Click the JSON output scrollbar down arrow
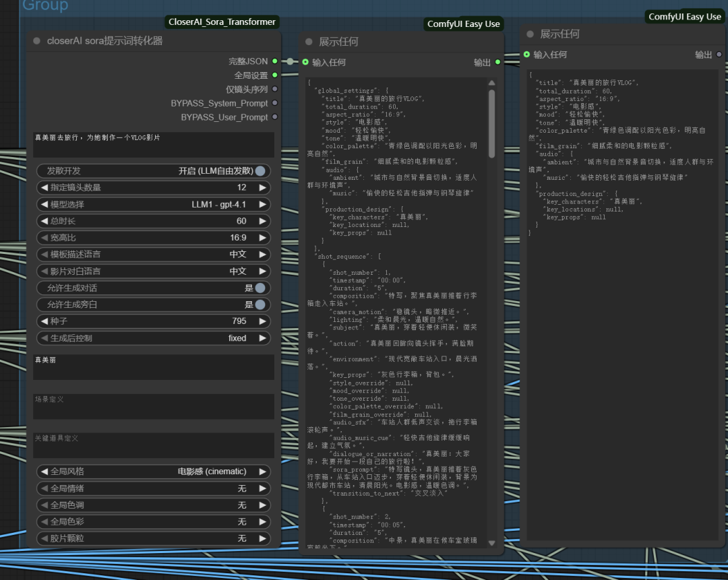The height and width of the screenshot is (580, 728). tap(491, 543)
